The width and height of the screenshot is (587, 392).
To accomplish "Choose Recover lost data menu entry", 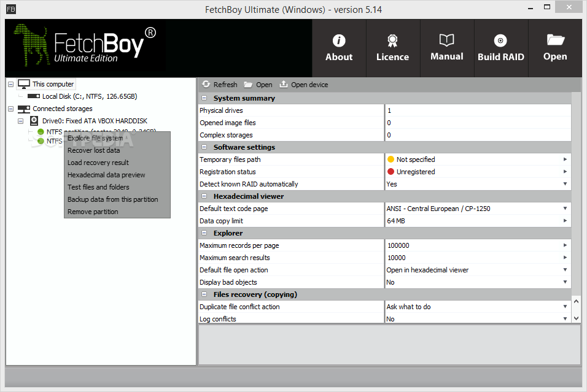I will [117, 150].
